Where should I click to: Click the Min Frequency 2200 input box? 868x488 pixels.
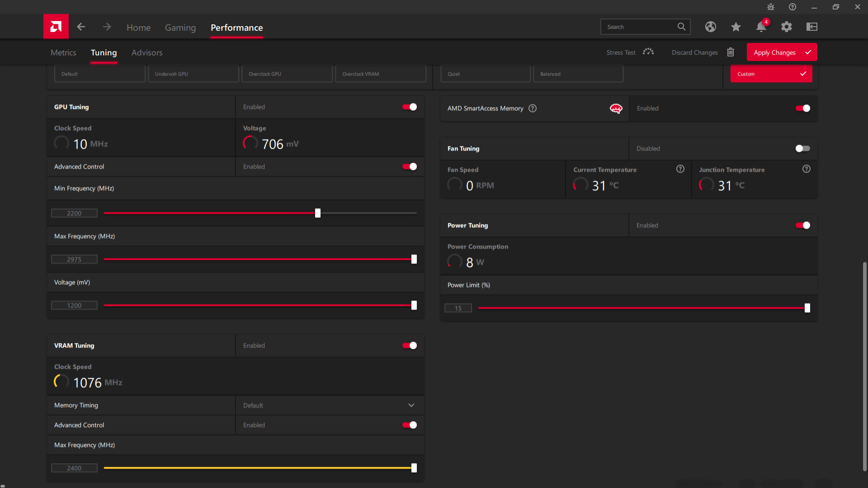(x=74, y=213)
